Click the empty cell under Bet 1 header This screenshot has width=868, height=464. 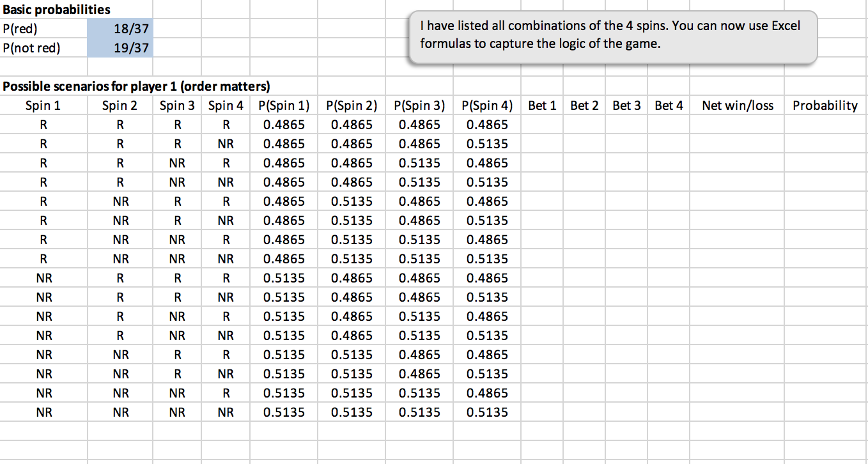542,124
